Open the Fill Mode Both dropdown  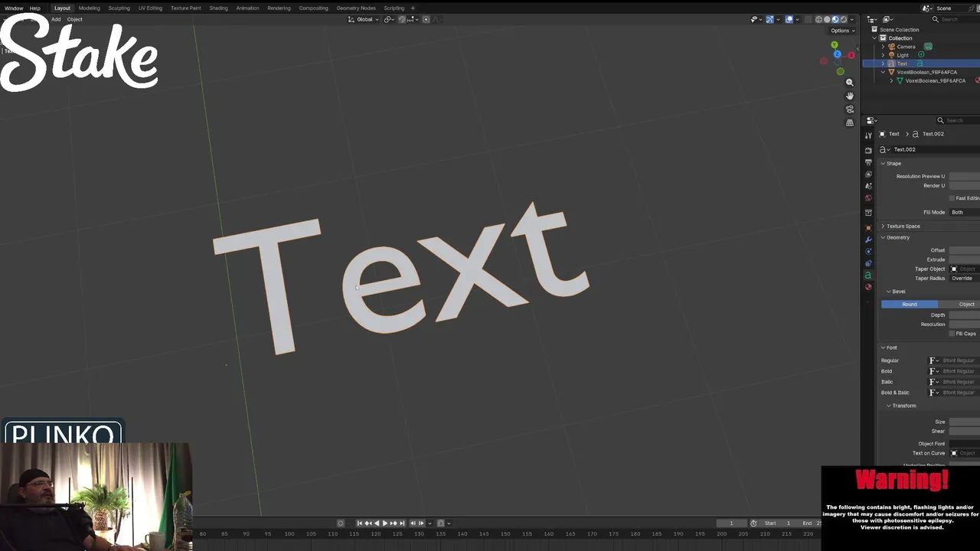965,212
